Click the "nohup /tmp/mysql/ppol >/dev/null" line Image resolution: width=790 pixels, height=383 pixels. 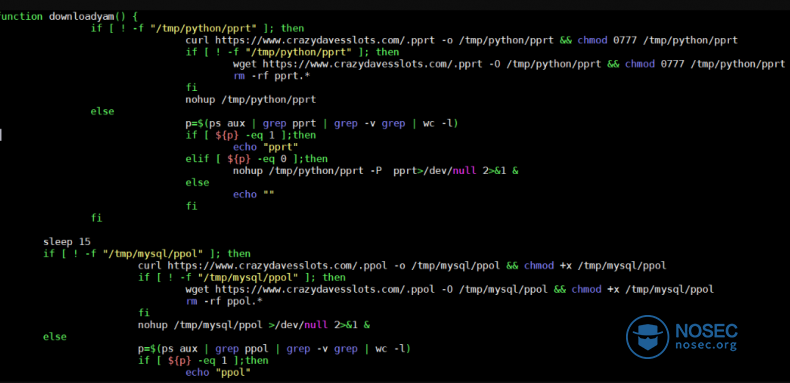pyautogui.click(x=254, y=325)
